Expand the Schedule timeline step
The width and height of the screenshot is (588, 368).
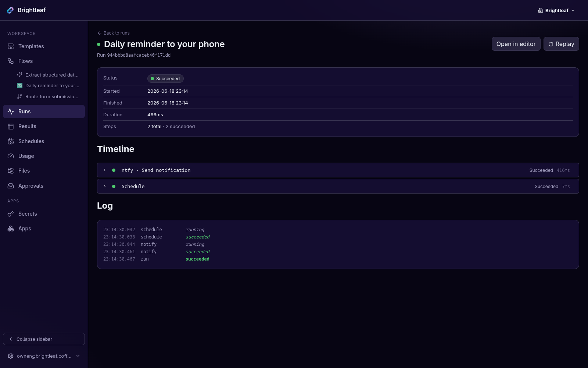click(x=105, y=186)
